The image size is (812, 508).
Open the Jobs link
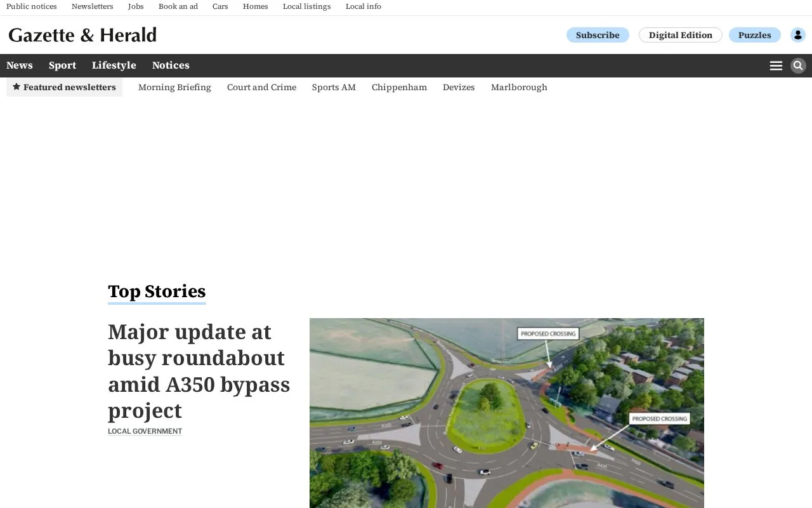136,6
